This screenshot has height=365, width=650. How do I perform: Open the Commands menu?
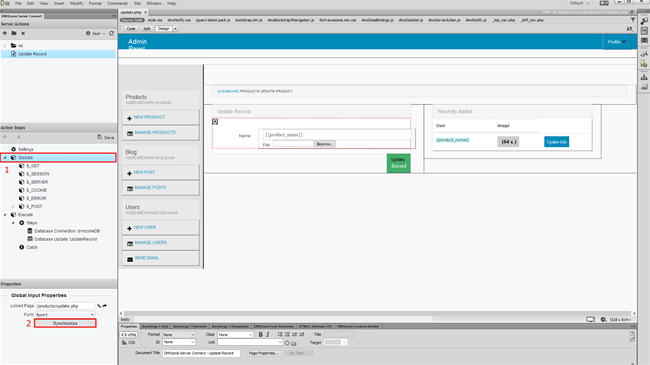click(x=118, y=3)
